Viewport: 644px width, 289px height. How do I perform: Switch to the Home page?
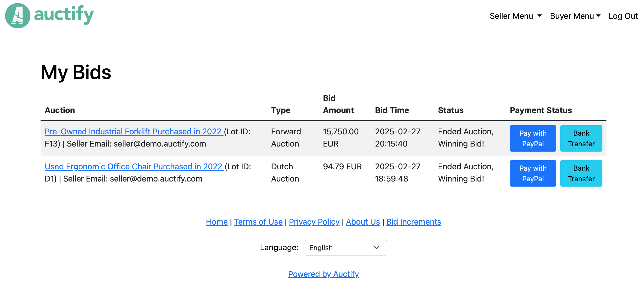[217, 222]
